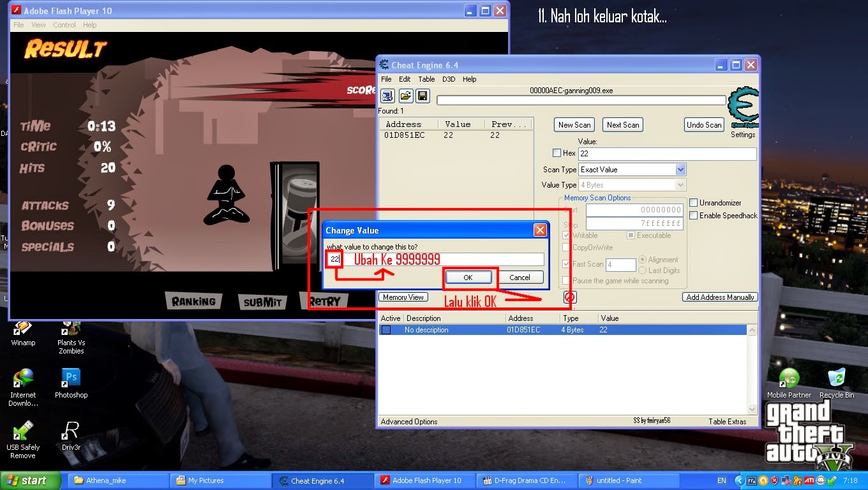Click OK in Change Value dialog
The width and height of the screenshot is (868, 490).
click(468, 278)
